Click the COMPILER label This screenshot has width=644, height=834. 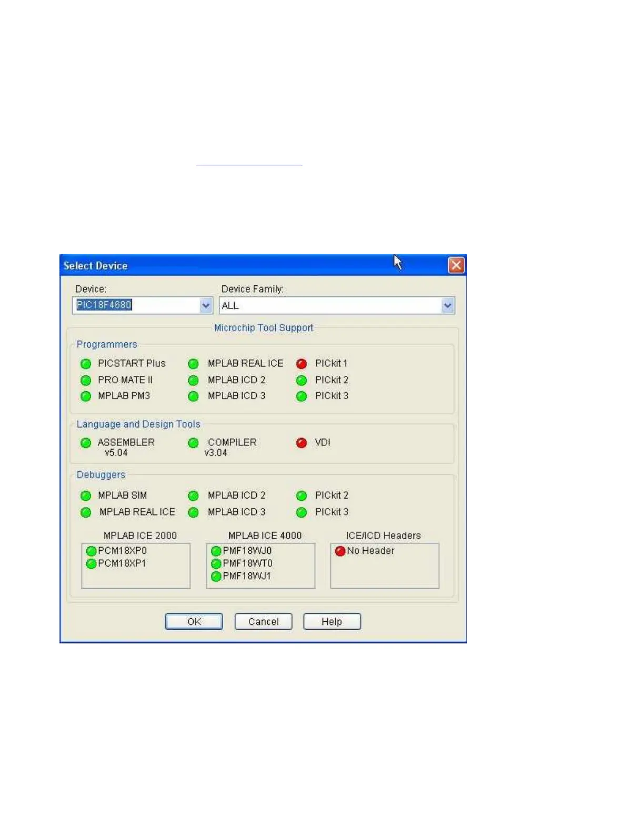point(232,442)
